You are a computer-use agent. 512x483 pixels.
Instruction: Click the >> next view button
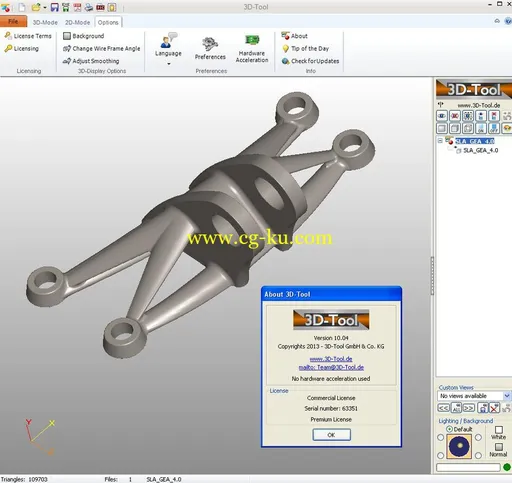[469, 408]
